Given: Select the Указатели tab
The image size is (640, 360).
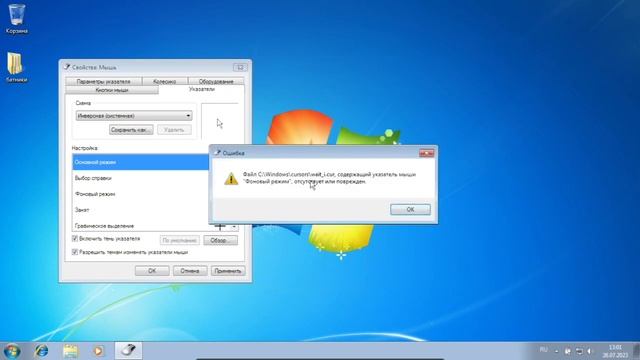Looking at the screenshot, I should pyautogui.click(x=202, y=89).
